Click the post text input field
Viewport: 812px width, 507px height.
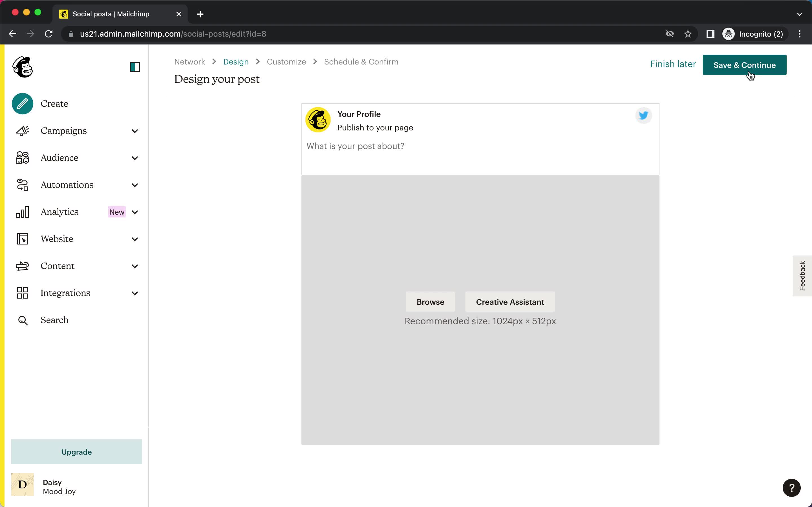point(356,146)
